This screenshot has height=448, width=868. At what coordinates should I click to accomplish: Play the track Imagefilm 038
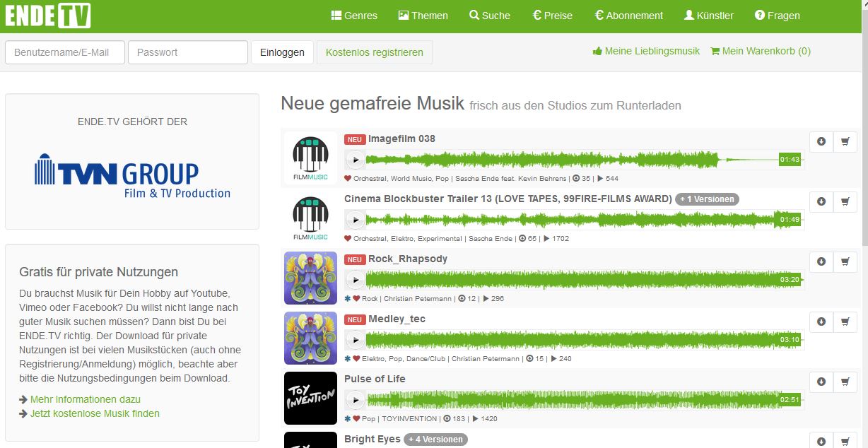[356, 160]
